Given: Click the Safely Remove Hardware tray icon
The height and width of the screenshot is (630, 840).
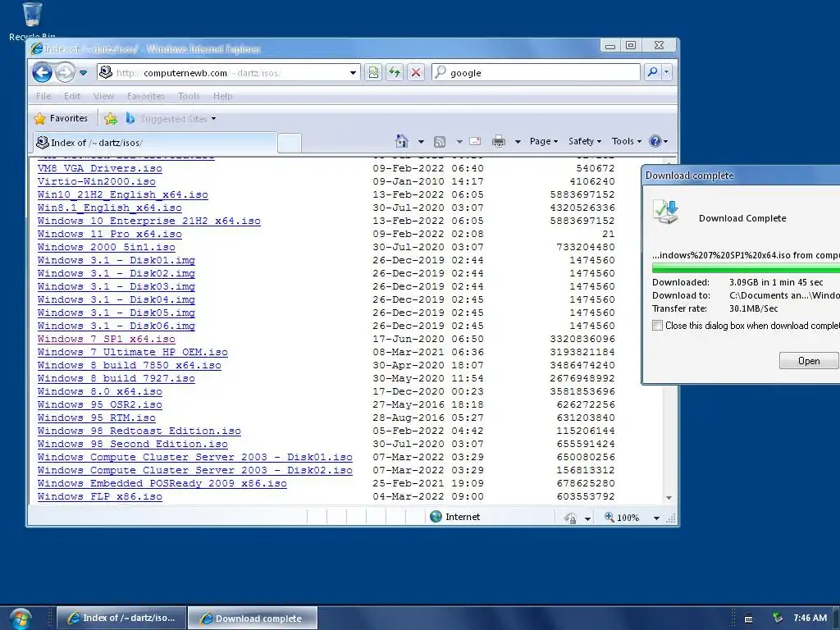Looking at the screenshot, I should coord(778,619).
